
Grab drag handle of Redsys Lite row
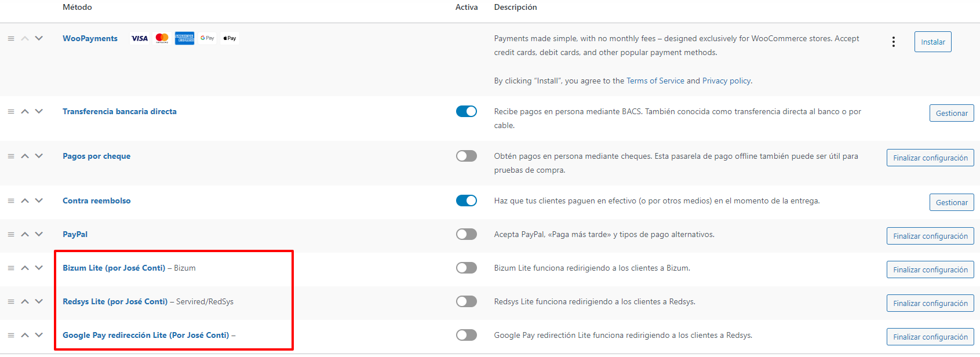11,301
